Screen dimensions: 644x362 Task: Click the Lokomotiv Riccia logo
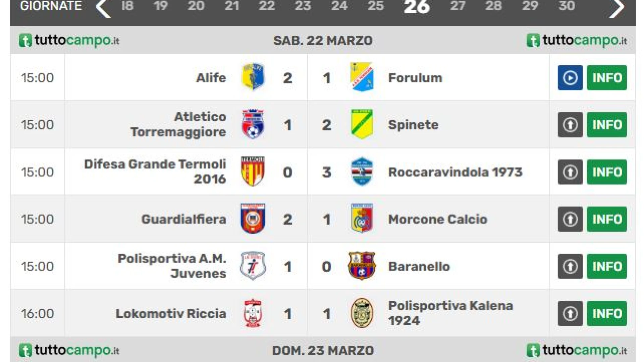coord(253,313)
